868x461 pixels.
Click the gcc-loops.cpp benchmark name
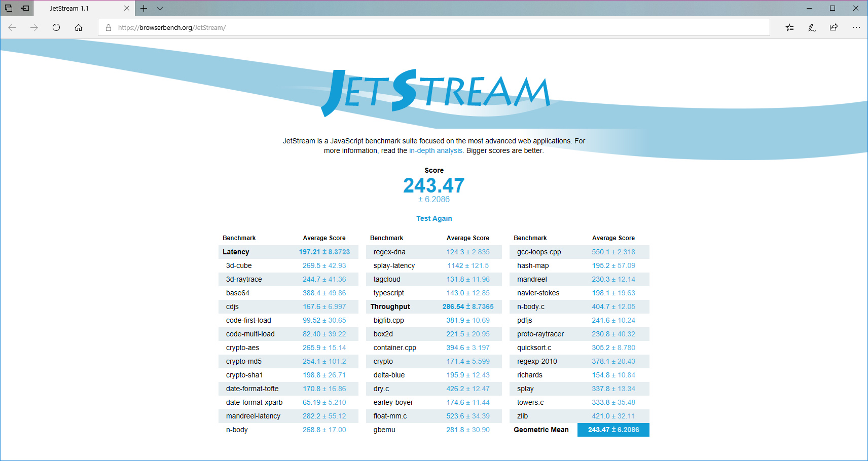coord(539,252)
